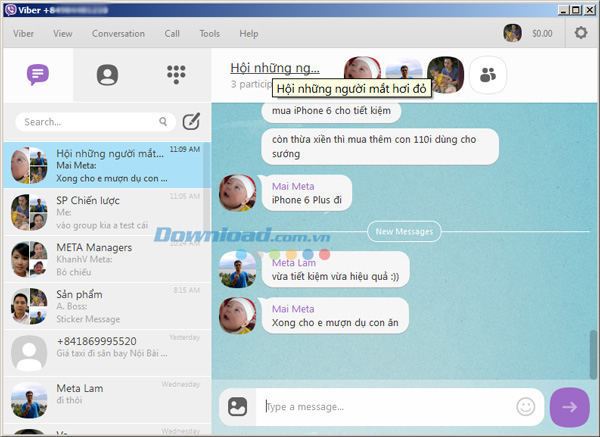Maximize the Viber window
The height and width of the screenshot is (437, 600).
tap(576, 10)
